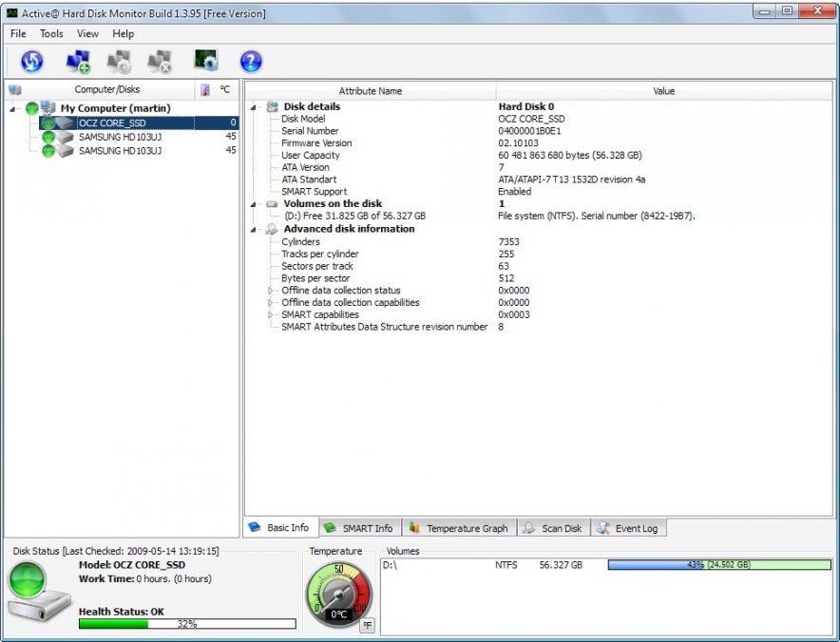The height and width of the screenshot is (642, 840).
Task: Click the Add remote computer icon
Action: tap(78, 63)
